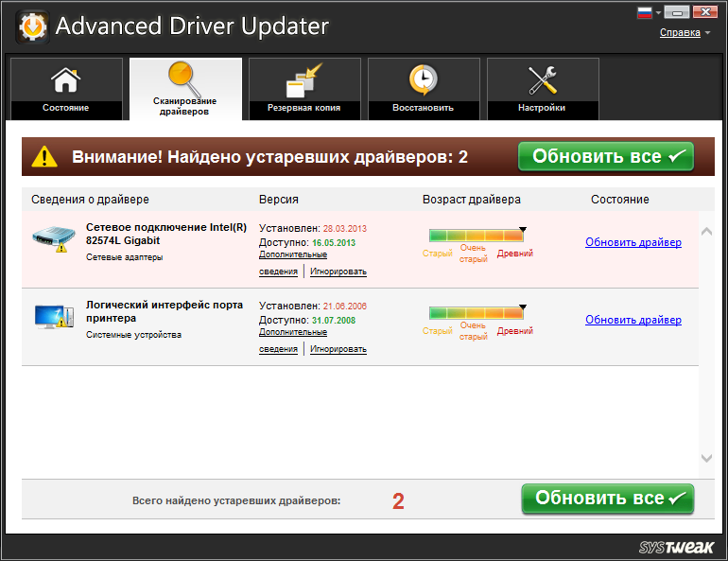The width and height of the screenshot is (728, 561).
Task: Click the magnifying glass scan icon
Action: point(184,79)
